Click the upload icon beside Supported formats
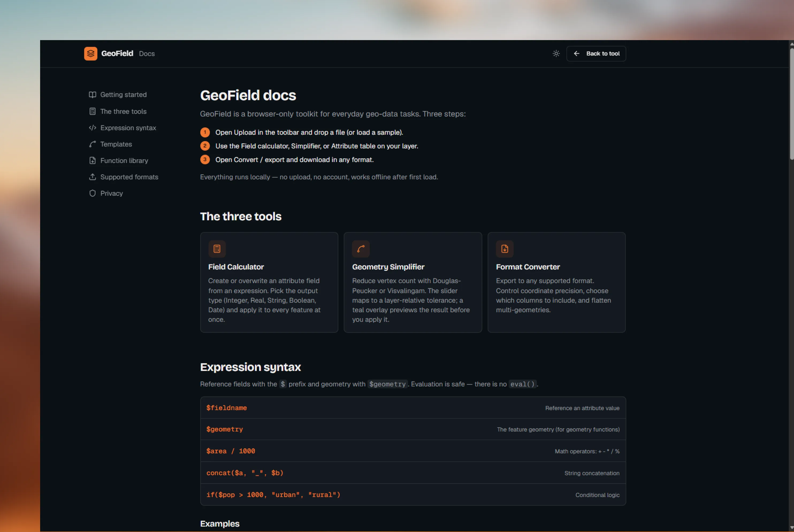 click(92, 177)
